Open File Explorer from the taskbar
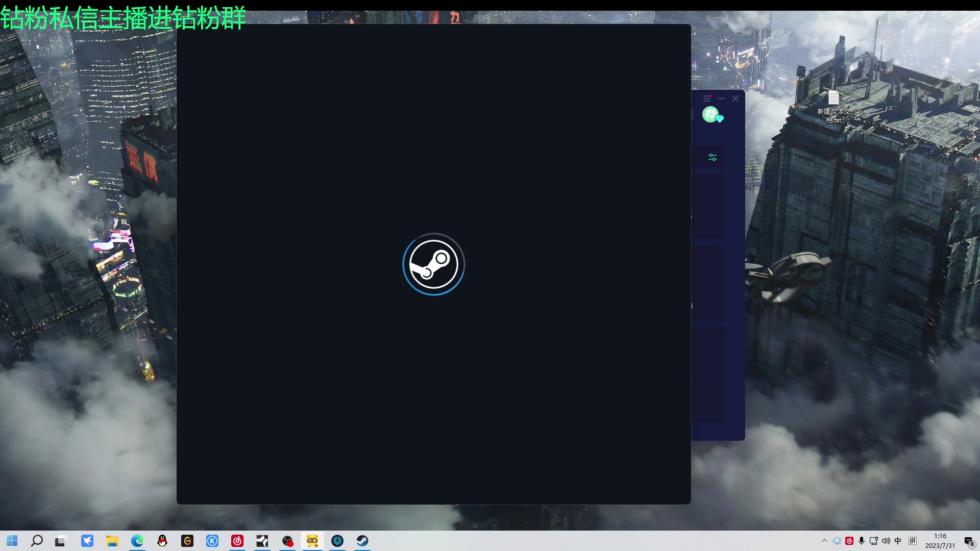This screenshot has width=980, height=551. point(112,541)
